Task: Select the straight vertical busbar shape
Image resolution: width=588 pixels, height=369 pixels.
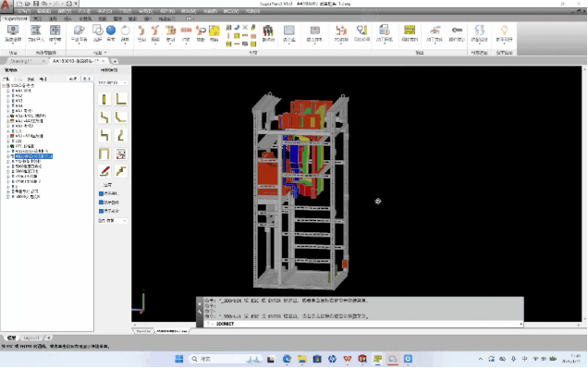Action: coord(104,99)
